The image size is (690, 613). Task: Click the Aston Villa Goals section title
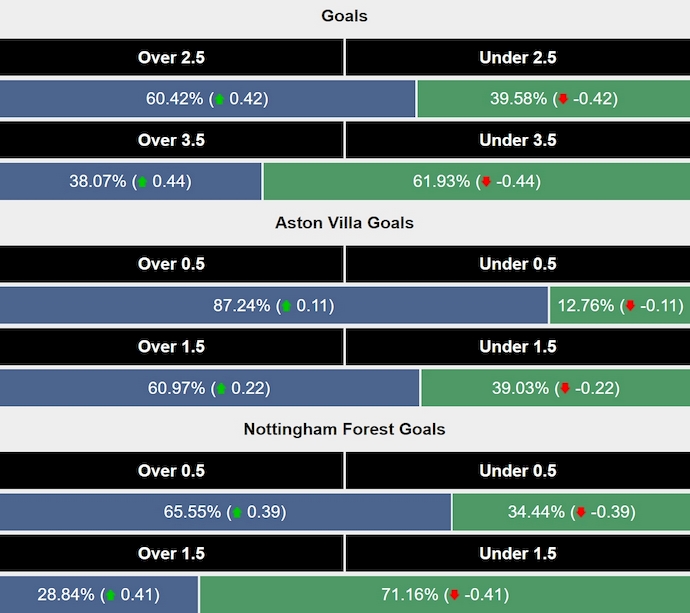click(x=344, y=223)
